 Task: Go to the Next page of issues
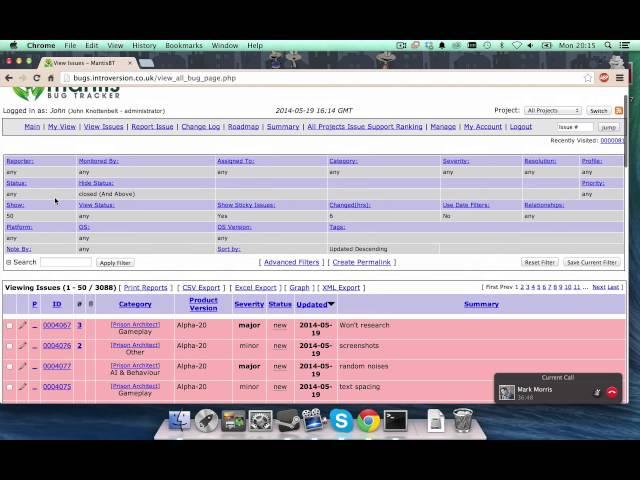click(599, 287)
